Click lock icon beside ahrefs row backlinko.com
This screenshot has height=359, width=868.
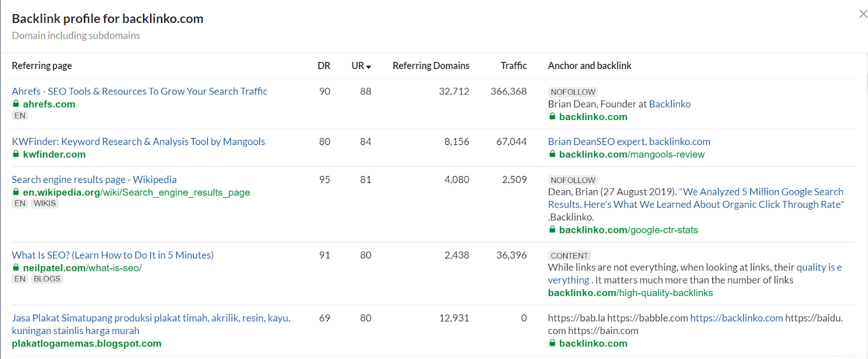[x=552, y=117]
